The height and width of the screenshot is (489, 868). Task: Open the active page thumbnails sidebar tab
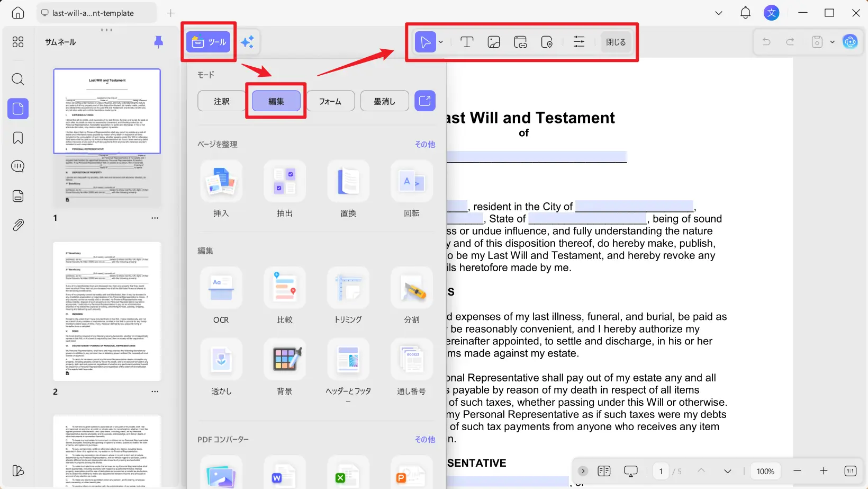[x=18, y=109]
